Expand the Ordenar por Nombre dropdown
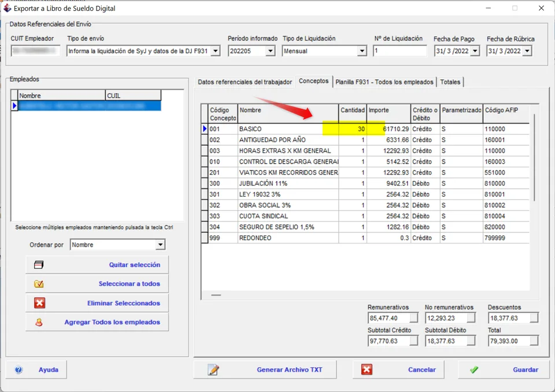This screenshot has width=555, height=392. 160,245
